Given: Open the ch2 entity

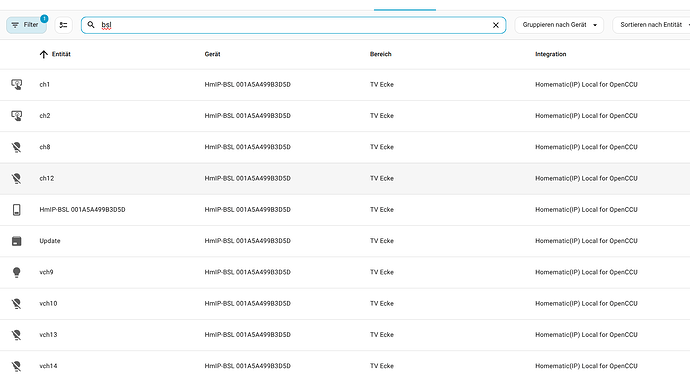Looking at the screenshot, I should [x=45, y=116].
